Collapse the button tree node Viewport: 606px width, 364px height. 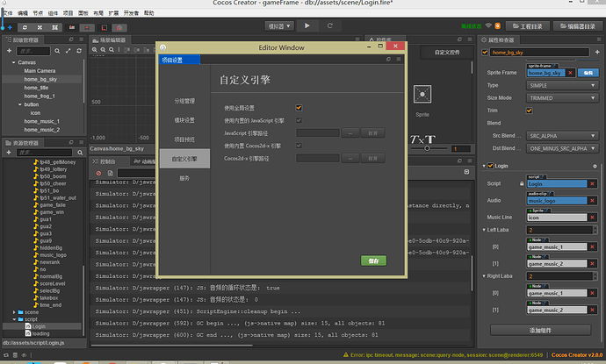[19, 104]
